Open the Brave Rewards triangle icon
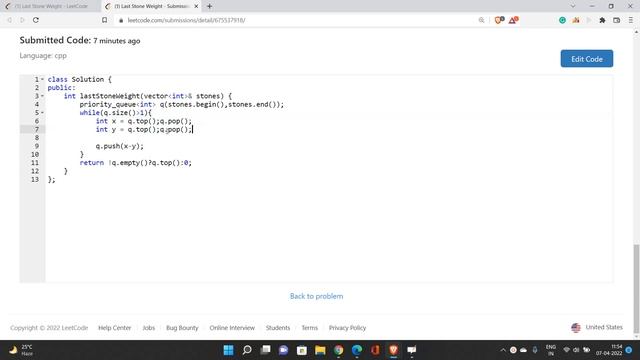 click(513, 20)
